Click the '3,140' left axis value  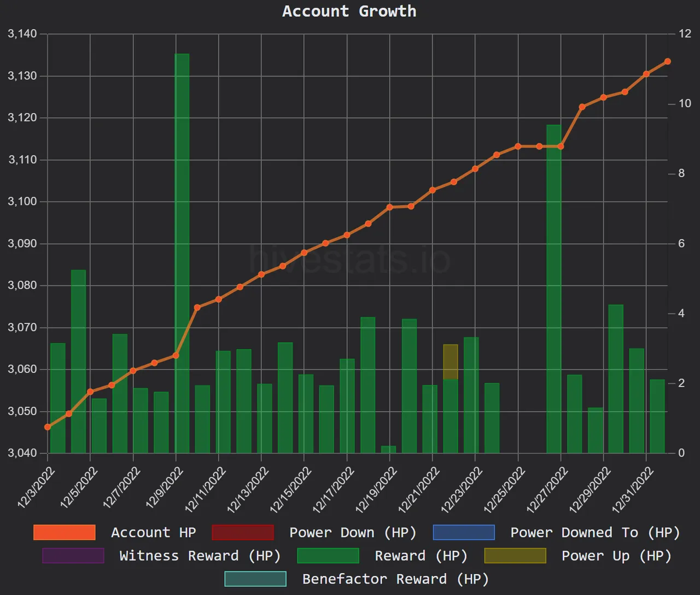tap(22, 34)
